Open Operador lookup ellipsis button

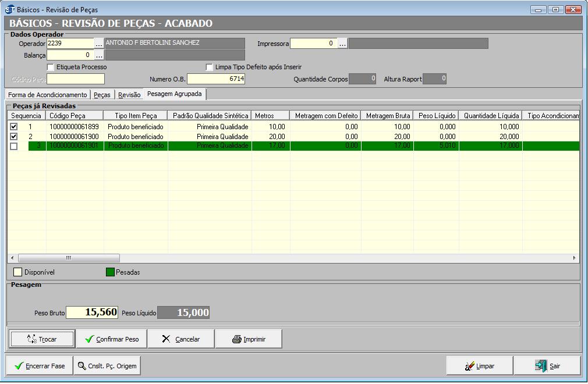coord(99,44)
